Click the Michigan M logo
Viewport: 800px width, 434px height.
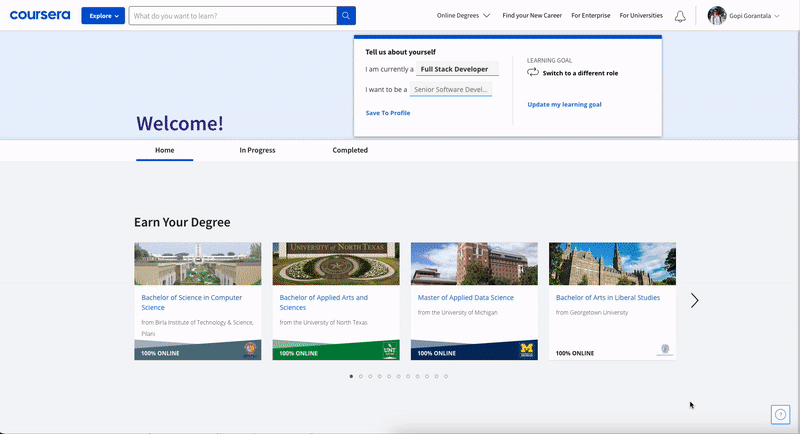coord(527,349)
